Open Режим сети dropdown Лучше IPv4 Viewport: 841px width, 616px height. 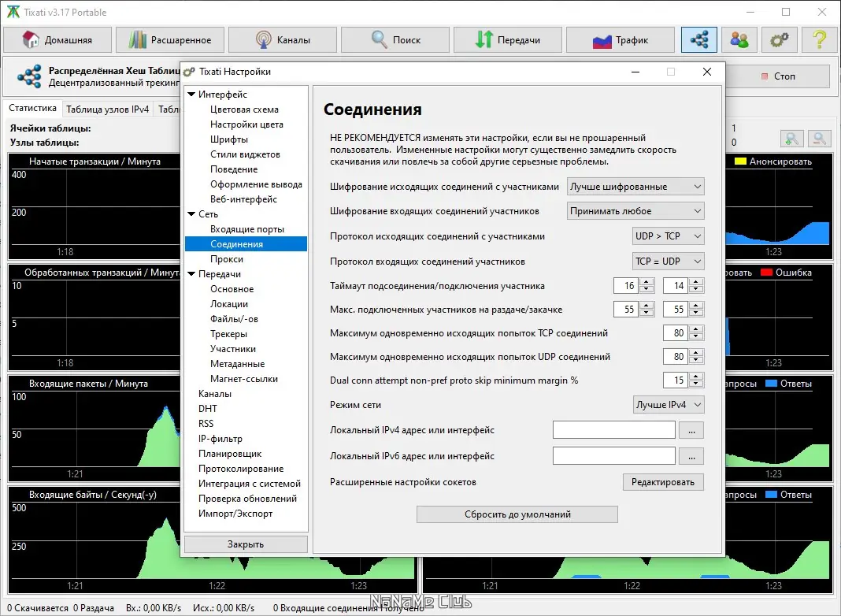pyautogui.click(x=669, y=405)
